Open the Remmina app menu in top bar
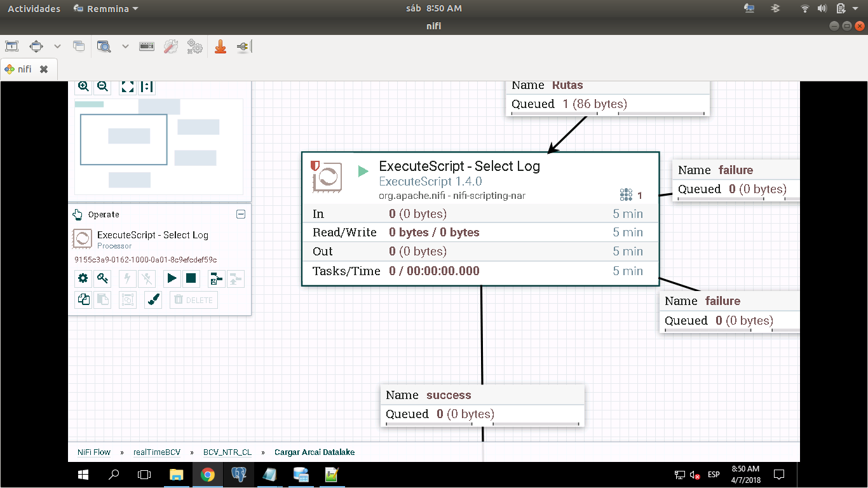Viewport: 868px width, 488px height. (x=105, y=9)
